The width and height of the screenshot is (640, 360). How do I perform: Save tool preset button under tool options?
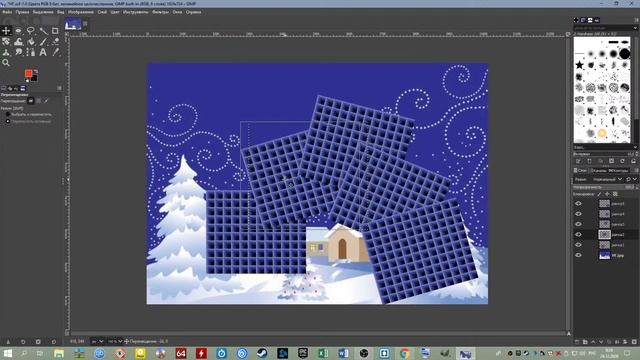[8, 342]
